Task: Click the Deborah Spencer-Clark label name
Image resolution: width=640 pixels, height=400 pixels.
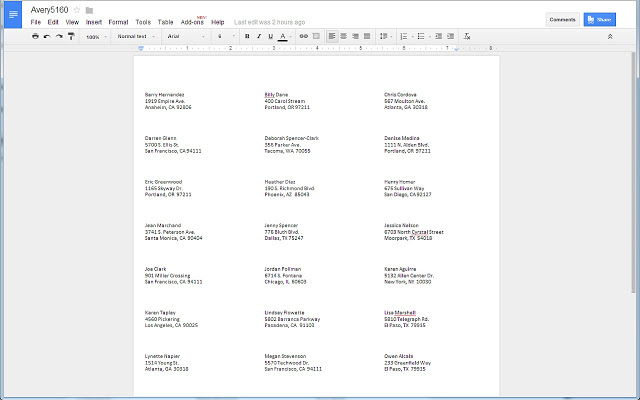Action: (x=291, y=138)
